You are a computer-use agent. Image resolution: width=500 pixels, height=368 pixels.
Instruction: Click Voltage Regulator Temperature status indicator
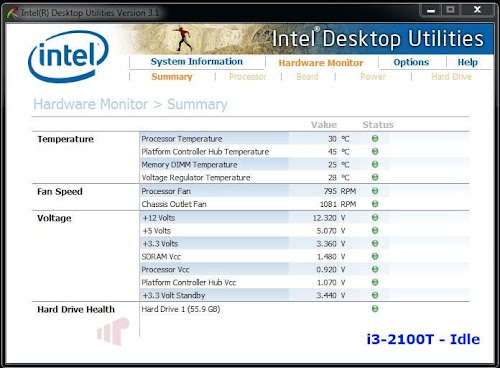(x=375, y=177)
